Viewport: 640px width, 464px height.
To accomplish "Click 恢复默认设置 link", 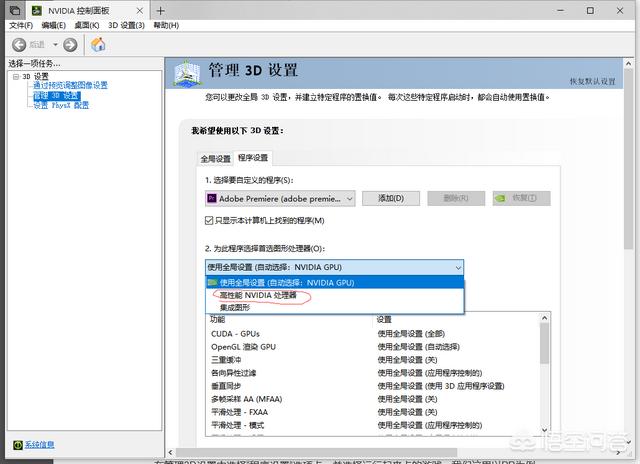I will point(593,81).
